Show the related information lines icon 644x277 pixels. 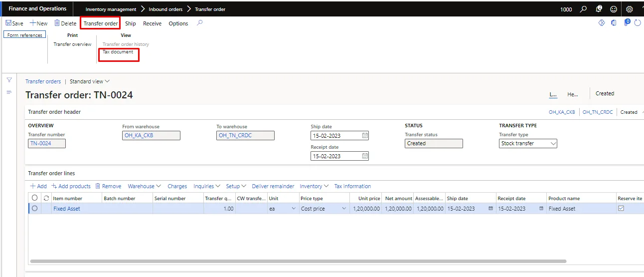point(9,92)
